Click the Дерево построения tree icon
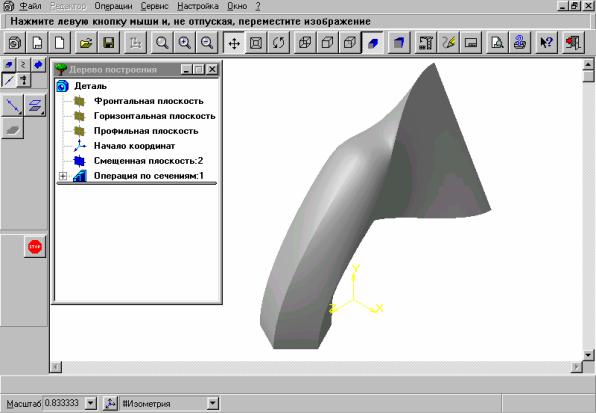Viewport: 596px width, 413px height. [61, 70]
